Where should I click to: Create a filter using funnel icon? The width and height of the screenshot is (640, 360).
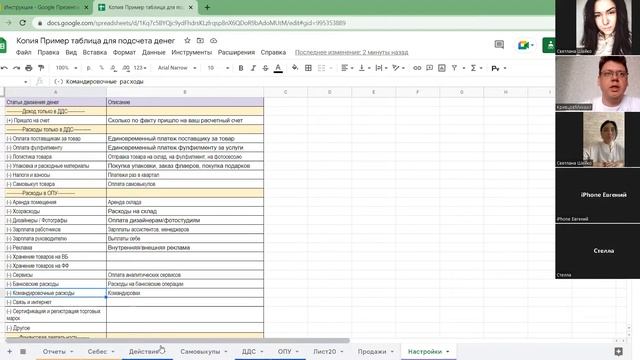pyautogui.click(x=454, y=68)
